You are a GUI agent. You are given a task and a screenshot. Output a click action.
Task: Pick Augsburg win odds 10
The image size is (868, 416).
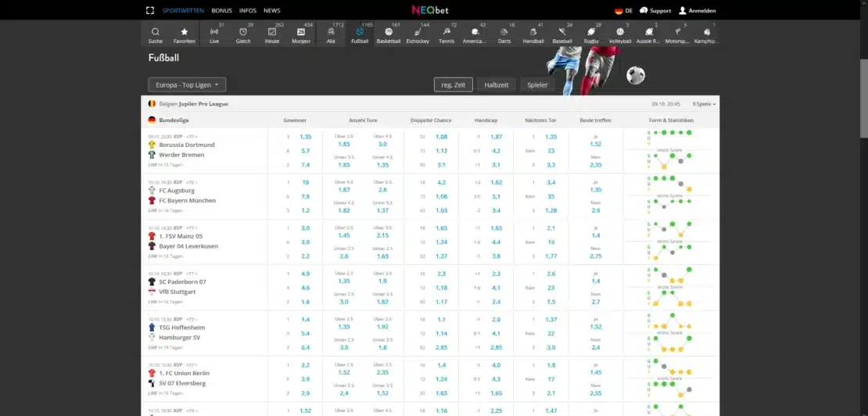306,182
